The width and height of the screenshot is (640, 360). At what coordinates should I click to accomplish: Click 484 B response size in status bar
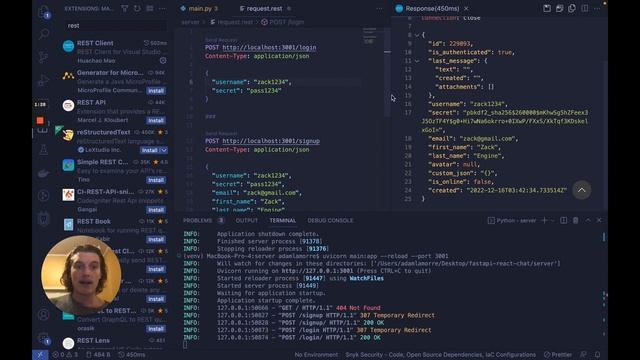pos(98,355)
